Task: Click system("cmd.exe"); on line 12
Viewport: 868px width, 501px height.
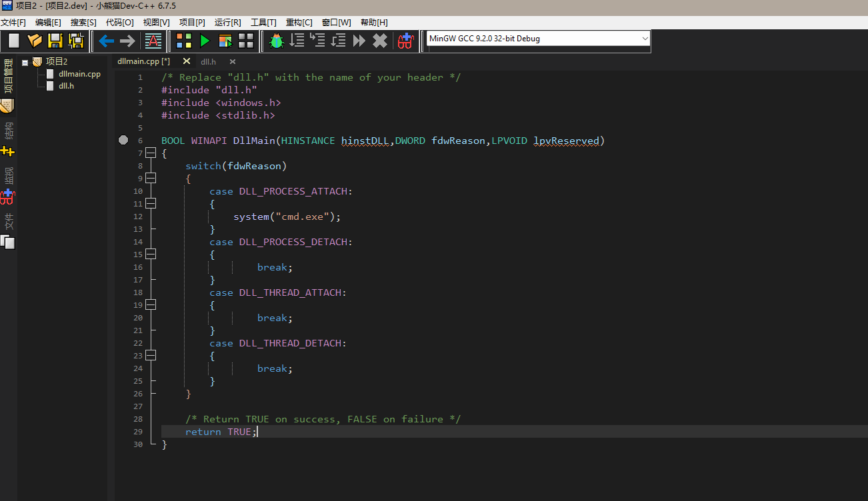Action: click(x=287, y=217)
